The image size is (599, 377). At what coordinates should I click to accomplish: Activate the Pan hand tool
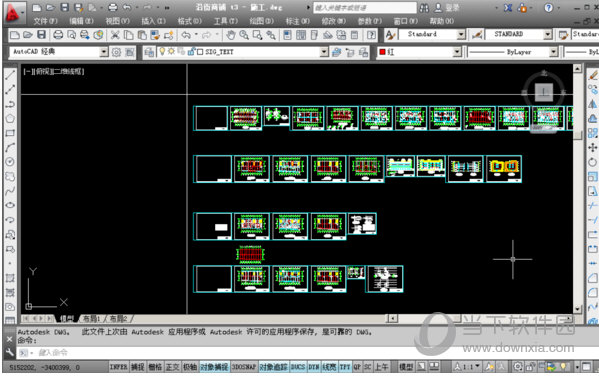(230, 35)
